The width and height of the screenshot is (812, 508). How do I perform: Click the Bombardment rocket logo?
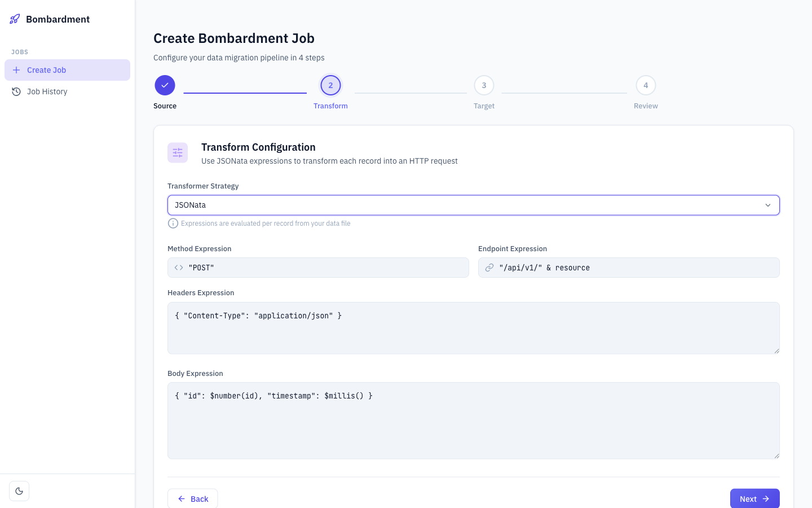(14, 19)
